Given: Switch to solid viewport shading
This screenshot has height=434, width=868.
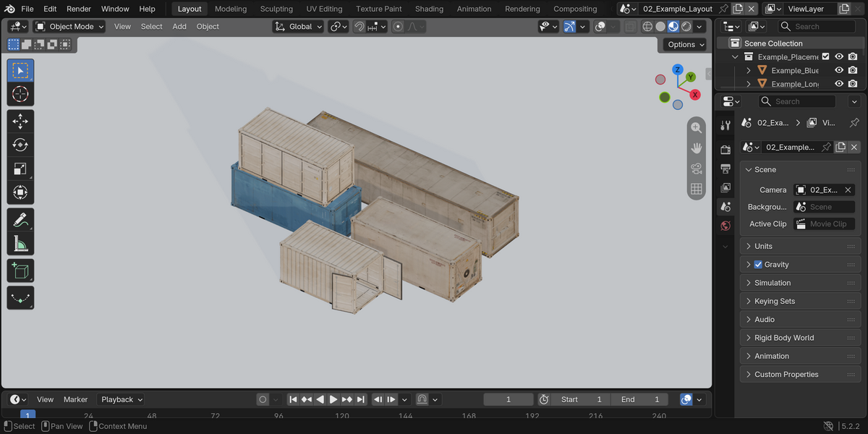Looking at the screenshot, I should point(660,26).
